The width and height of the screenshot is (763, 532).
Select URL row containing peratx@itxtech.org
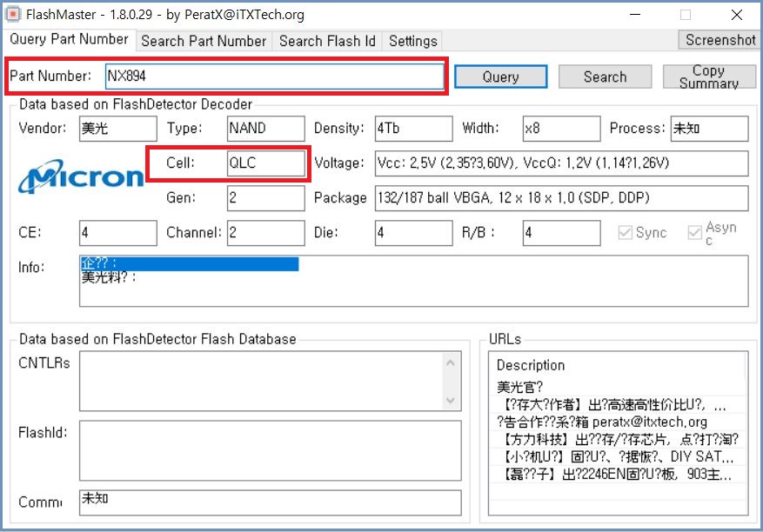[x=618, y=422]
